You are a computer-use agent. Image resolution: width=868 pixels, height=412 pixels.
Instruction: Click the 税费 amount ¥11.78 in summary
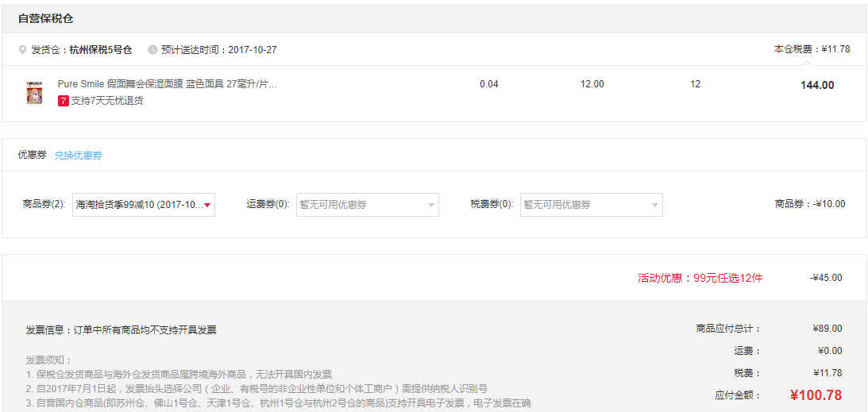827,373
